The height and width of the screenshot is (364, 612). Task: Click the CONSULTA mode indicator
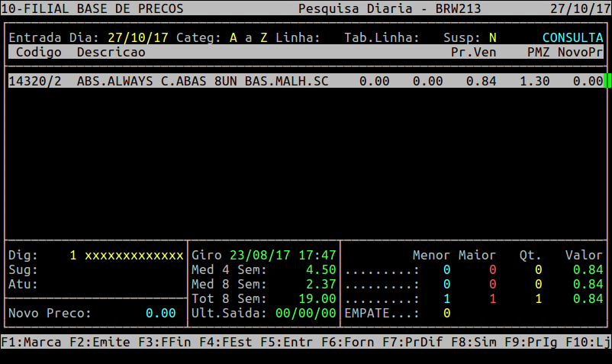[573, 37]
